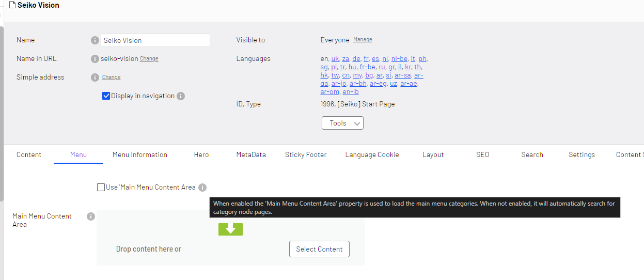Click the Manage link beside Everyone
Image resolution: width=644 pixels, height=280 pixels.
[x=363, y=40]
